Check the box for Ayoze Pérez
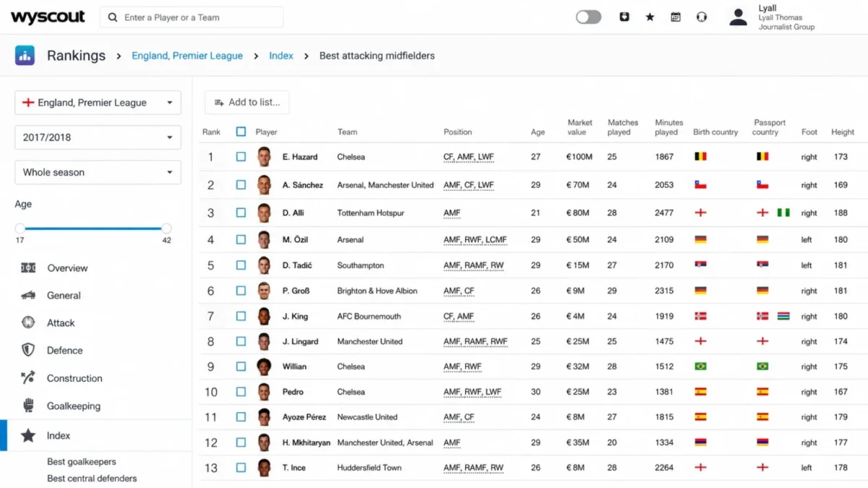Image resolution: width=868 pixels, height=488 pixels. click(x=241, y=417)
